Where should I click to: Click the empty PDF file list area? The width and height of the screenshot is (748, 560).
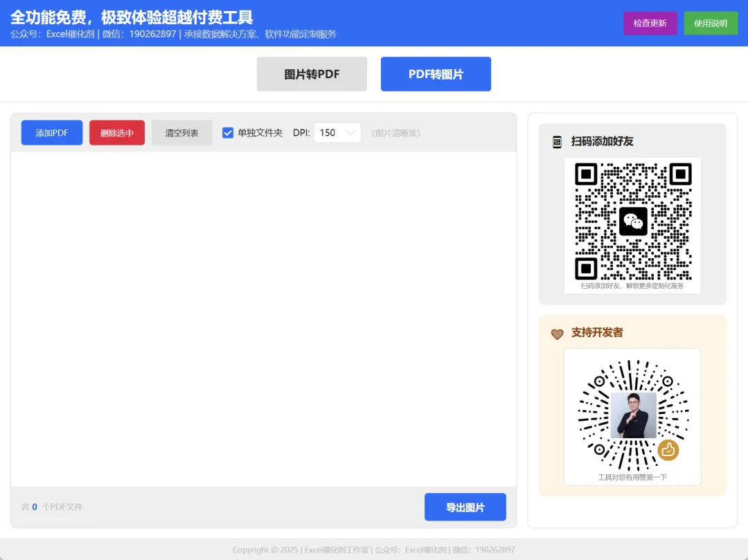click(264, 319)
